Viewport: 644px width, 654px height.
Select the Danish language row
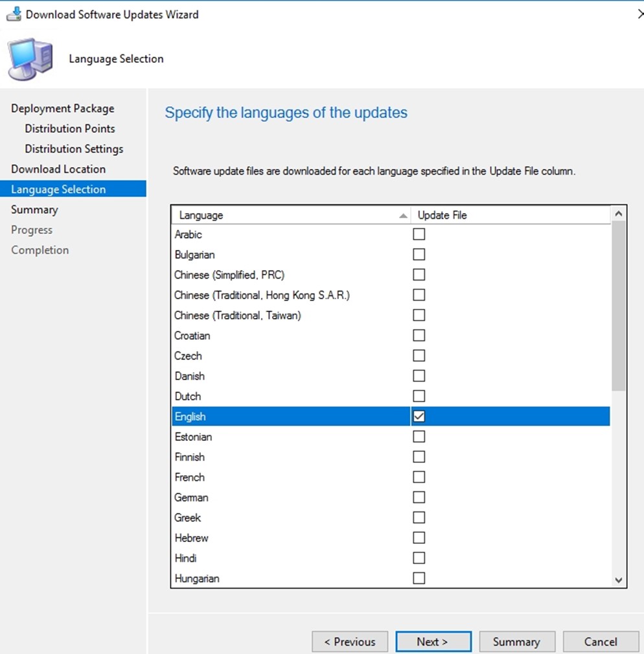point(391,376)
